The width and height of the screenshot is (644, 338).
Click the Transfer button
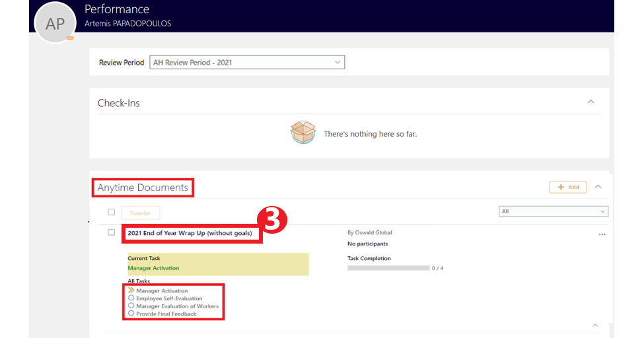pos(141,213)
